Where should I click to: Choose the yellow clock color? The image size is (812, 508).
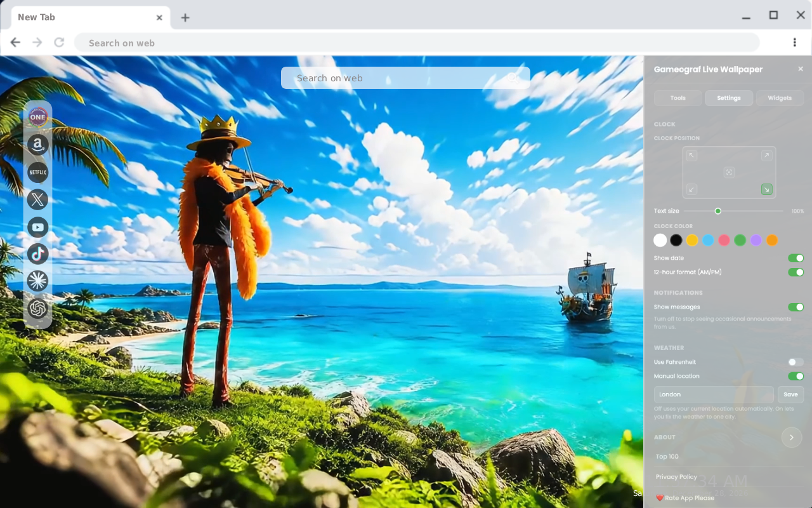pos(692,240)
